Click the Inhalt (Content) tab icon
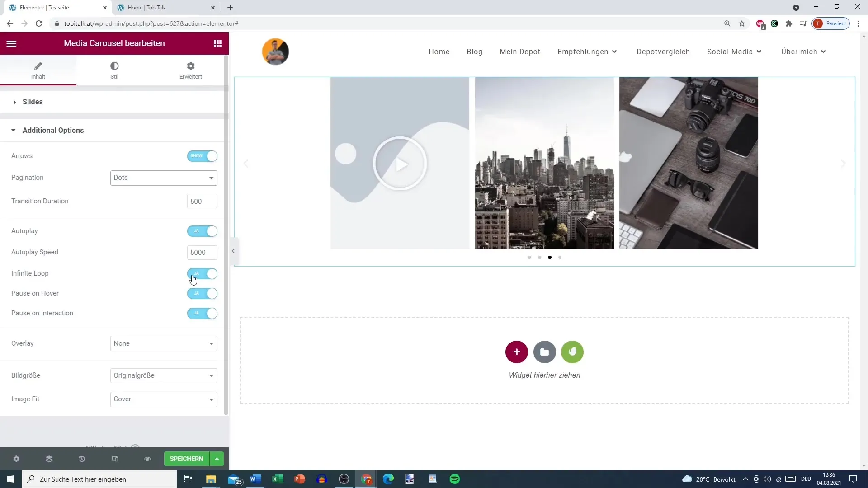The image size is (868, 488). click(x=38, y=66)
